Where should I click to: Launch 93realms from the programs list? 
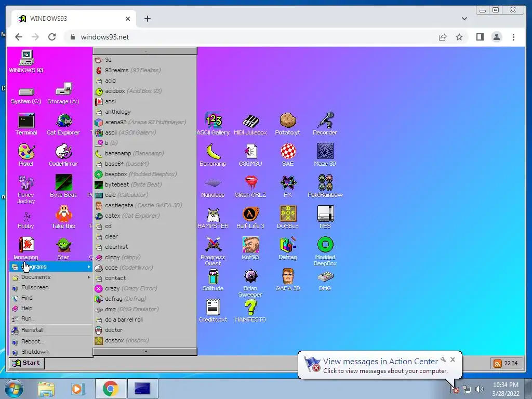coord(145,70)
